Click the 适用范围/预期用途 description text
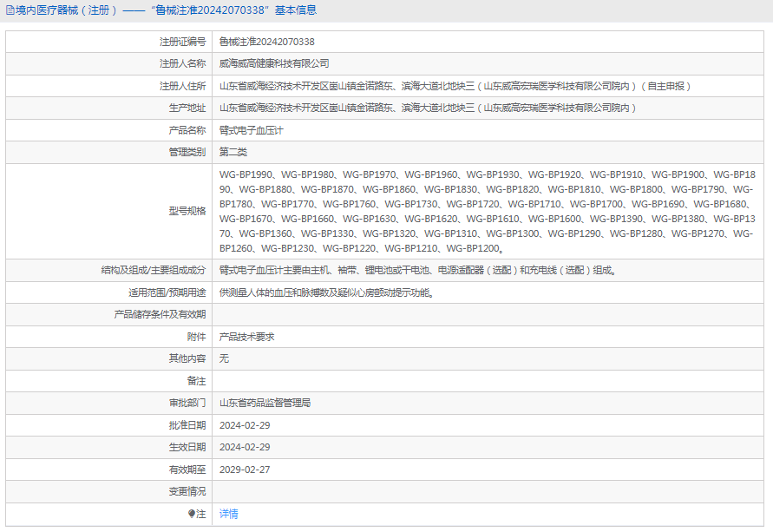Viewport: 773px width, 532px height. pos(327,292)
